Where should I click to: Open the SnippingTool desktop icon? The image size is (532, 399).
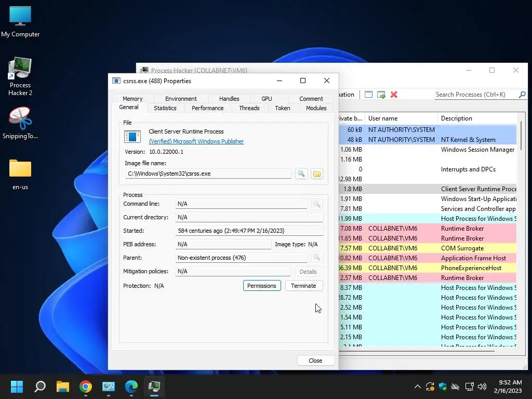click(20, 123)
